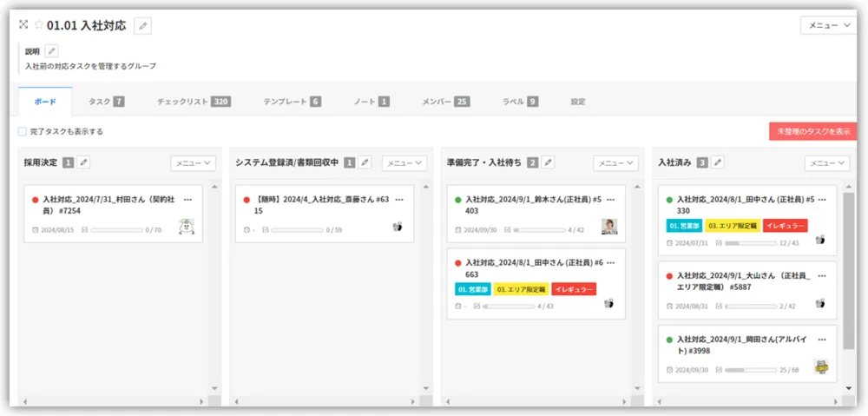
Task: Open the システム登録済/書類回収中 column メニュー dropdown
Action: 404,163
